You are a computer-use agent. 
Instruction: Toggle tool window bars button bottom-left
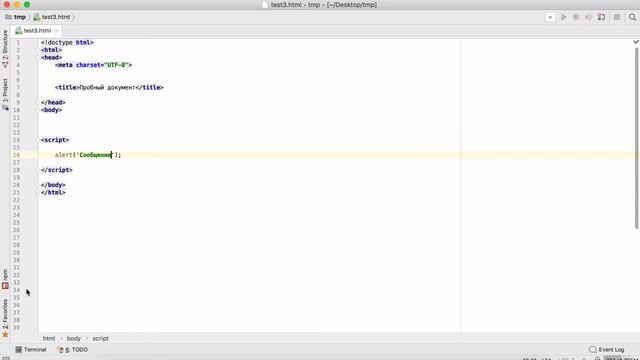tap(6, 358)
